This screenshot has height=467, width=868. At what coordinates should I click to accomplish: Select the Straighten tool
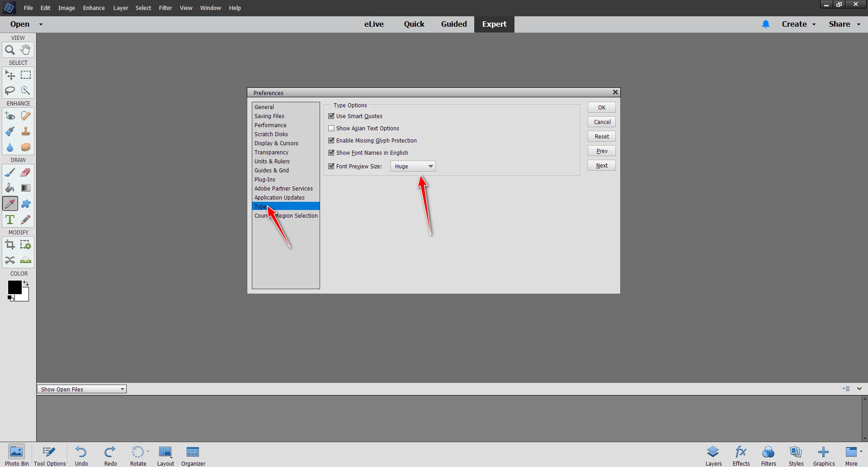coord(26,261)
